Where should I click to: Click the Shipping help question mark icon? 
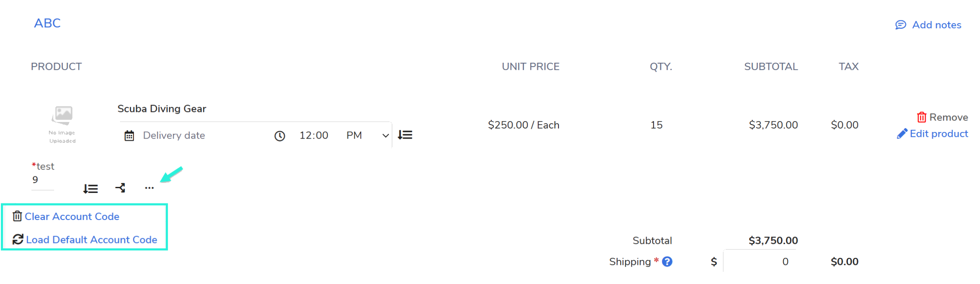667,261
